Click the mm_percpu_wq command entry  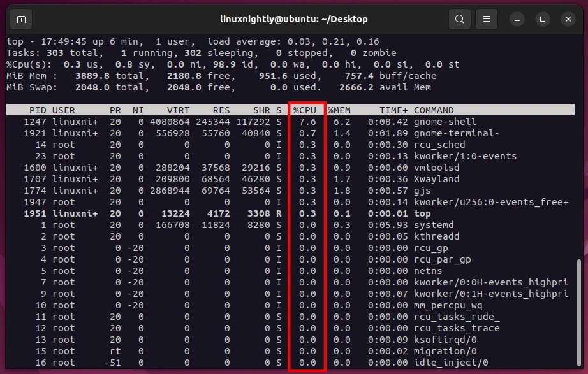click(448, 305)
